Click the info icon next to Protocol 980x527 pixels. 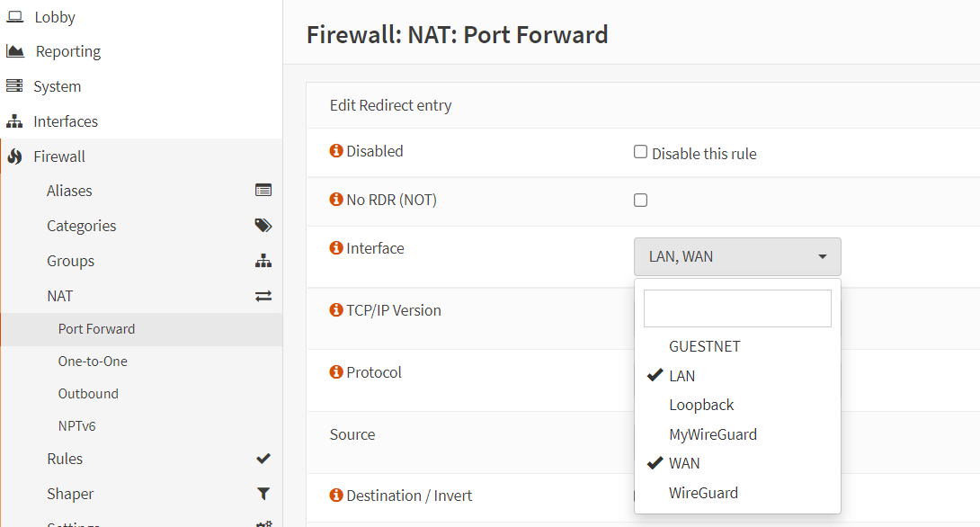336,372
